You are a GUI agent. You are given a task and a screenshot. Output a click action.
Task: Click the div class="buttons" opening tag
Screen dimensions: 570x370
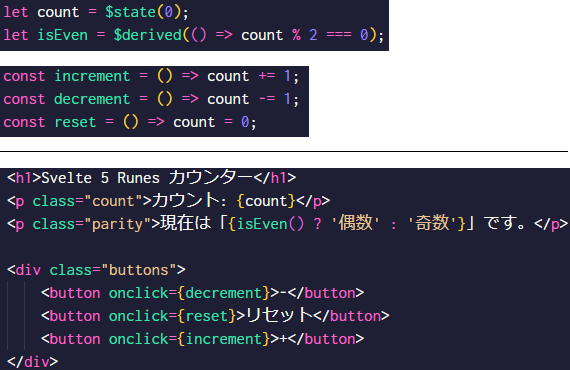click(96, 270)
